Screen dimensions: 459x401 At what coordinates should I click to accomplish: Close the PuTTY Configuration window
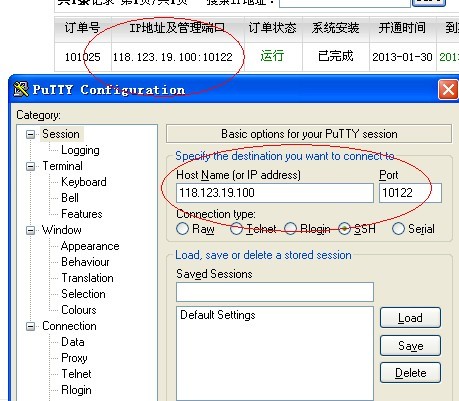click(448, 89)
